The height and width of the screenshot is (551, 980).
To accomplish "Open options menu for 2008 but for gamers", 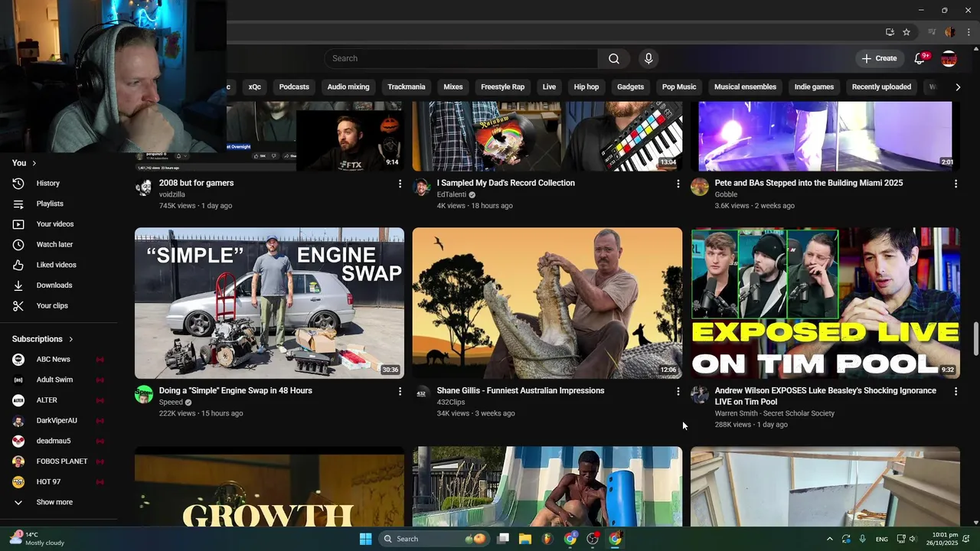I will pyautogui.click(x=400, y=184).
